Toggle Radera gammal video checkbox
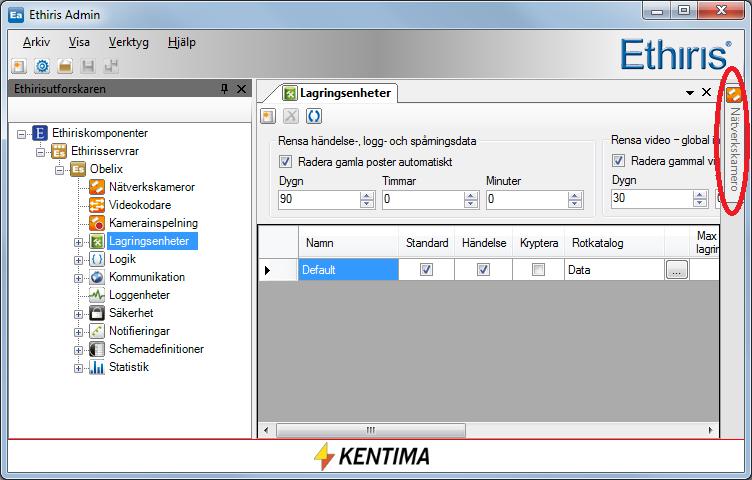Viewport: 752px width, 480px height. pos(618,160)
